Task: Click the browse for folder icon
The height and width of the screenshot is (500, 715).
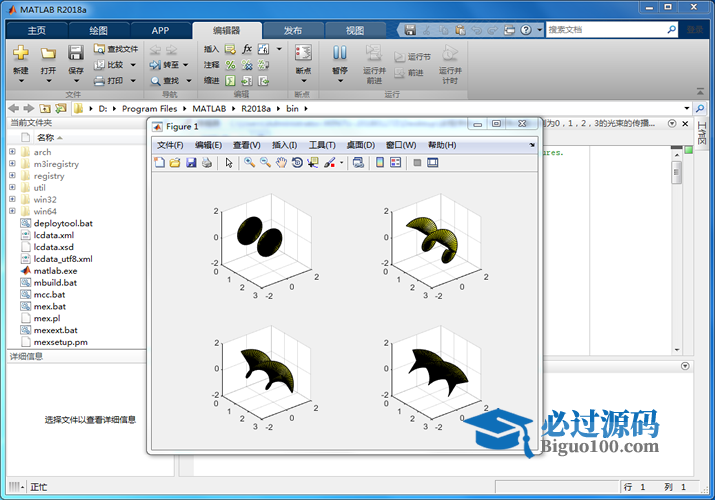Action: click(x=60, y=108)
